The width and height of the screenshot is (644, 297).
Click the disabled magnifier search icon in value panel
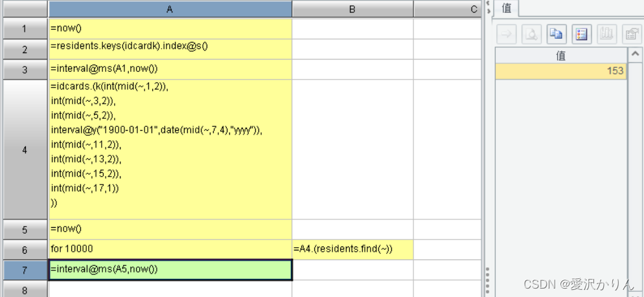[531, 34]
